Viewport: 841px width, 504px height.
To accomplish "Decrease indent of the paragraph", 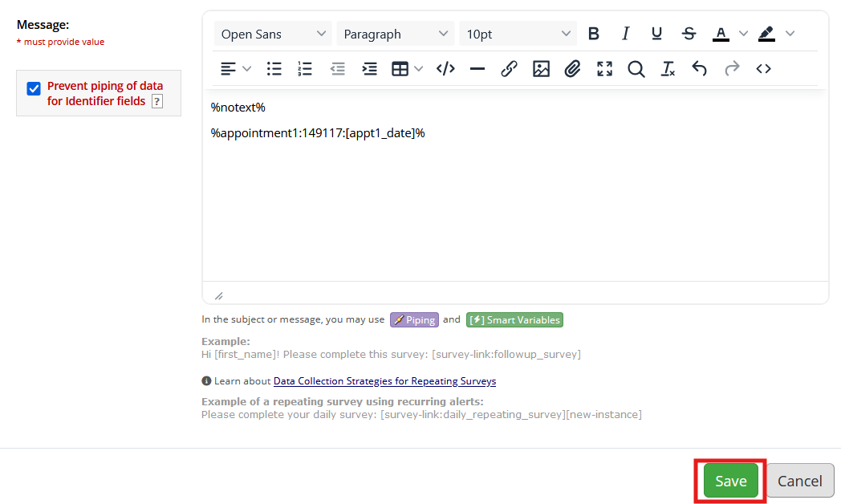I will [337, 69].
